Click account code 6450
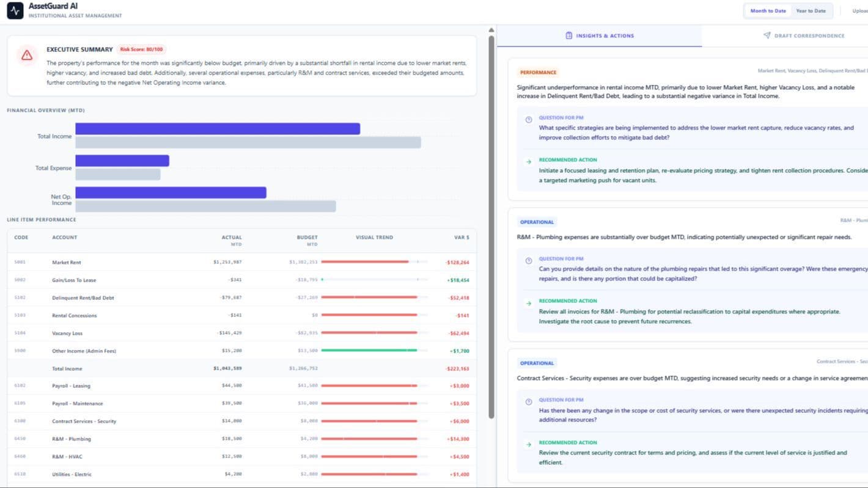 point(20,439)
